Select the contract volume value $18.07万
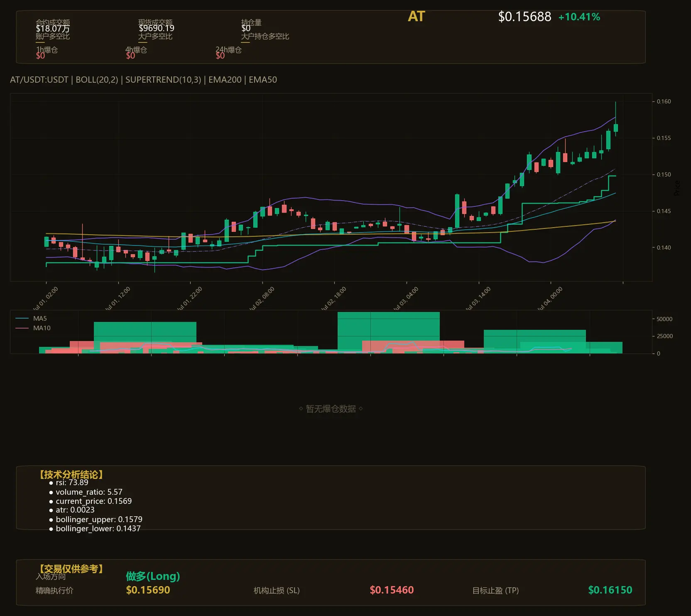Screen dimensions: 691x616 click(53, 29)
